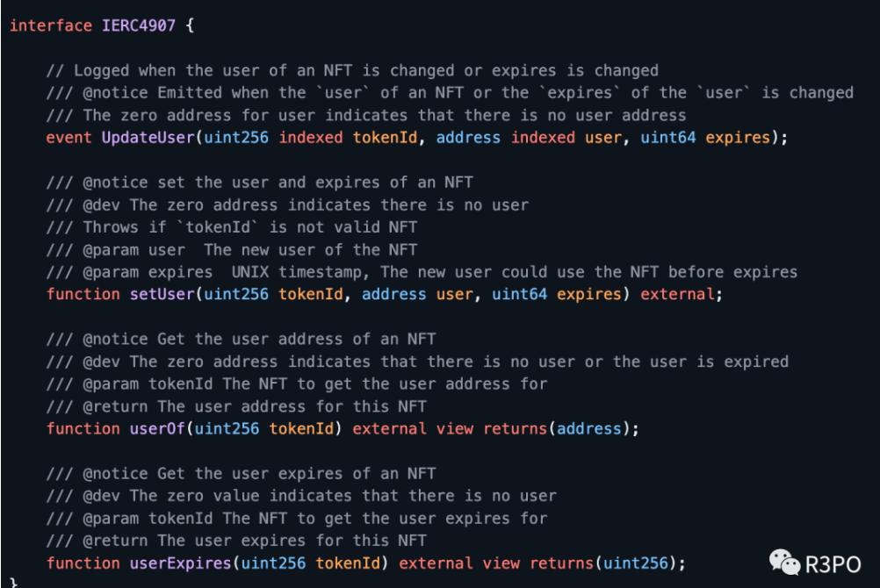
Task: Click the Throws if tokenId comment line
Action: click(x=231, y=227)
